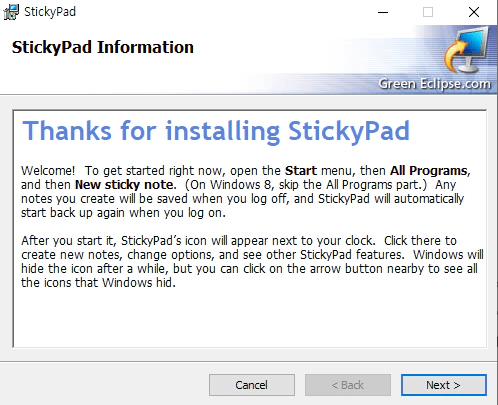Screen dimensions: 498x405
Task: Click the StickyPad installer icon in title bar
Action: [x=11, y=12]
